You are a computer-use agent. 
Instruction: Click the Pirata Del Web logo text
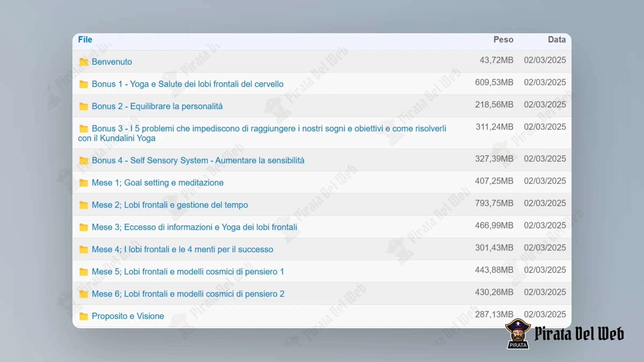coord(579,334)
